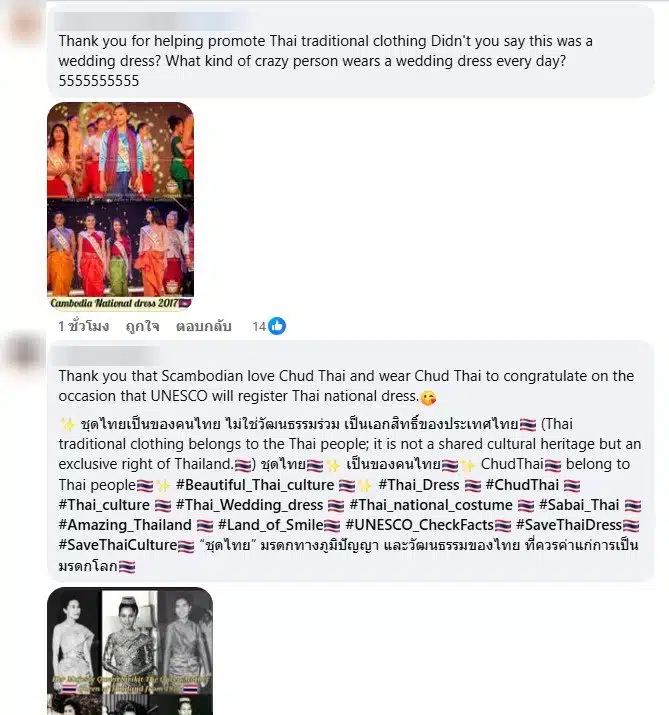This screenshot has height=715, width=669.
Task: Click the #Thai_national_costume hashtag
Action: click(431, 505)
